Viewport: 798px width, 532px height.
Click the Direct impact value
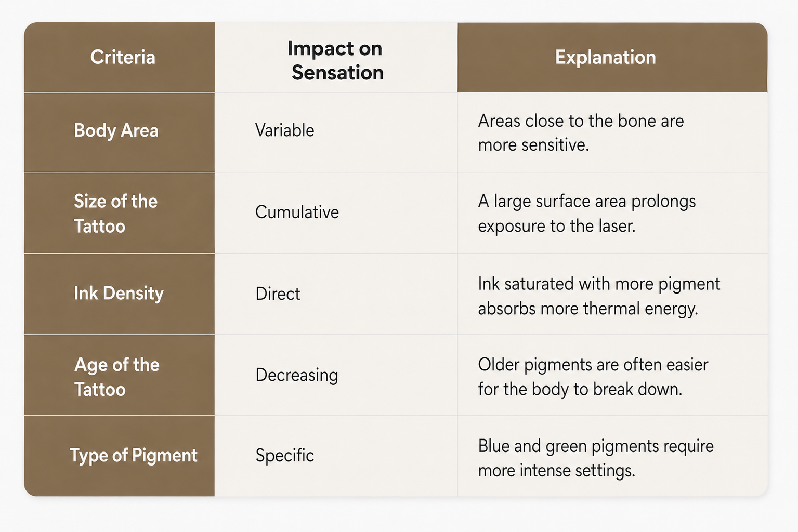click(278, 294)
